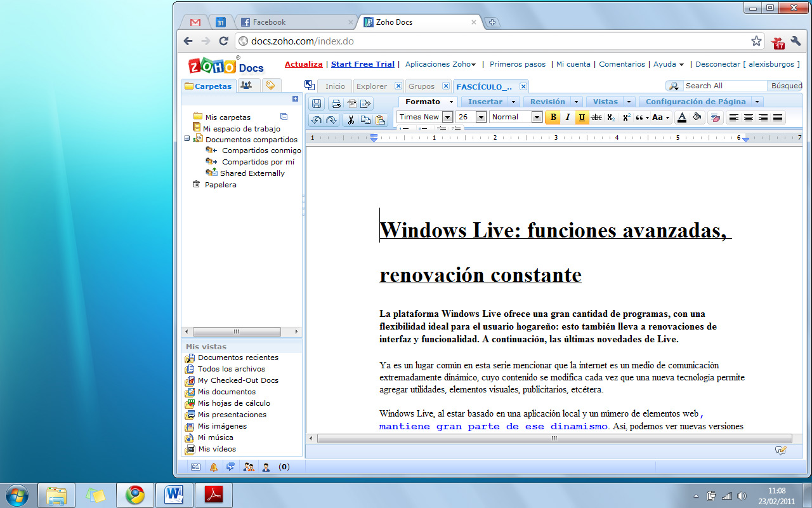
Task: Click the Subscript X2 icon
Action: coord(611,117)
